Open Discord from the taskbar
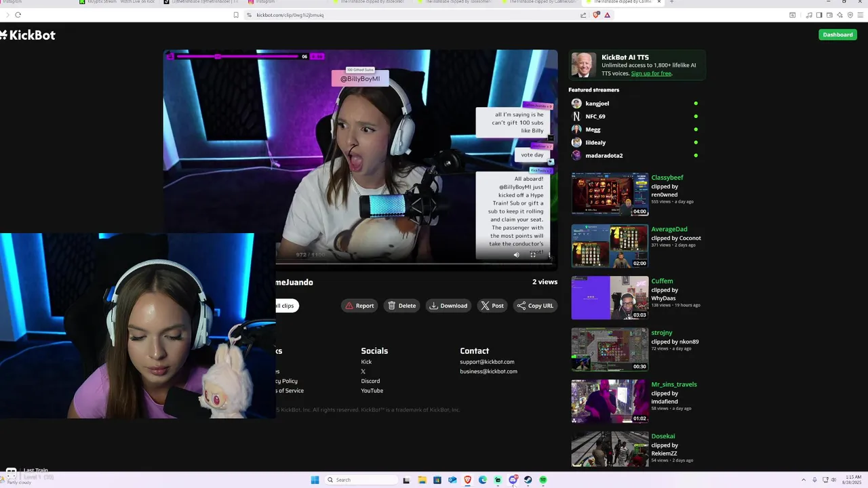The width and height of the screenshot is (868, 488). [513, 480]
